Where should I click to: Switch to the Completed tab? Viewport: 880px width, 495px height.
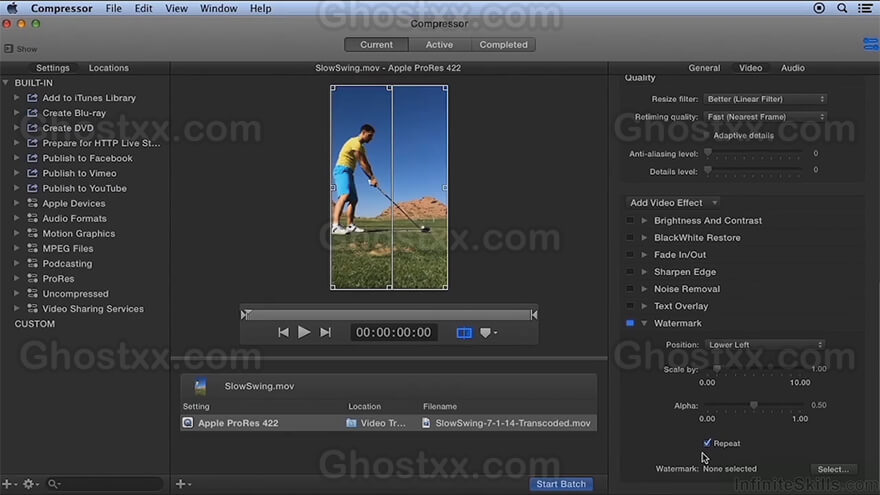(503, 44)
